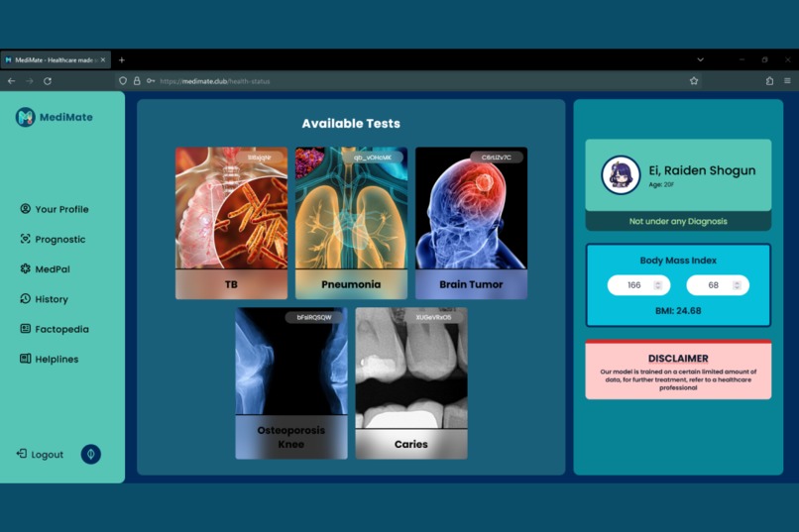Click the Pneumonia card code badge
This screenshot has width=799, height=532.
(373, 158)
